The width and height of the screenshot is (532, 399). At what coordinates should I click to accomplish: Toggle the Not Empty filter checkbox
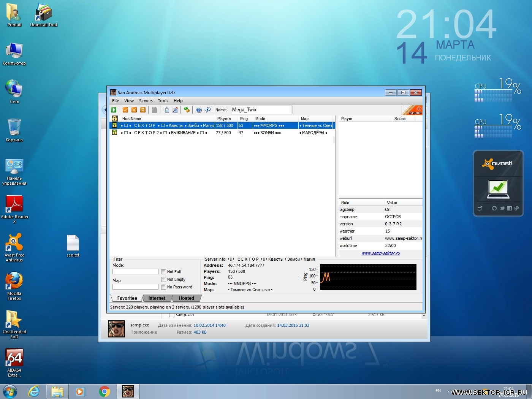tap(164, 279)
